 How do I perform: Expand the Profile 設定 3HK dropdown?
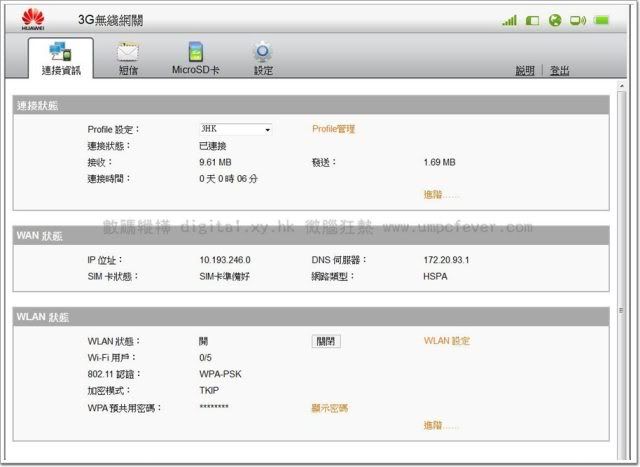point(236,129)
